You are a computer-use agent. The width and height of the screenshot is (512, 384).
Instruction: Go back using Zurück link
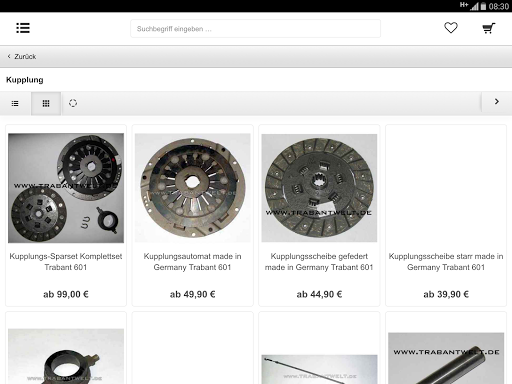click(22, 56)
